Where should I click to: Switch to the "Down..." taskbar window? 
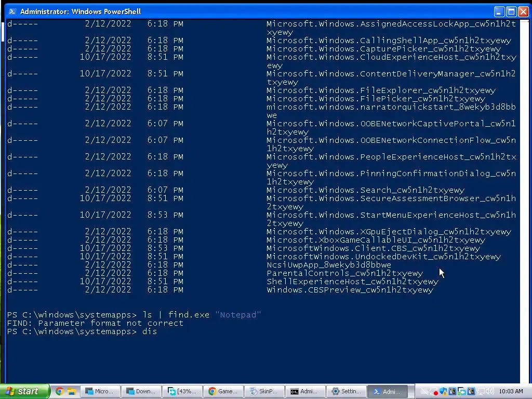[141, 391]
